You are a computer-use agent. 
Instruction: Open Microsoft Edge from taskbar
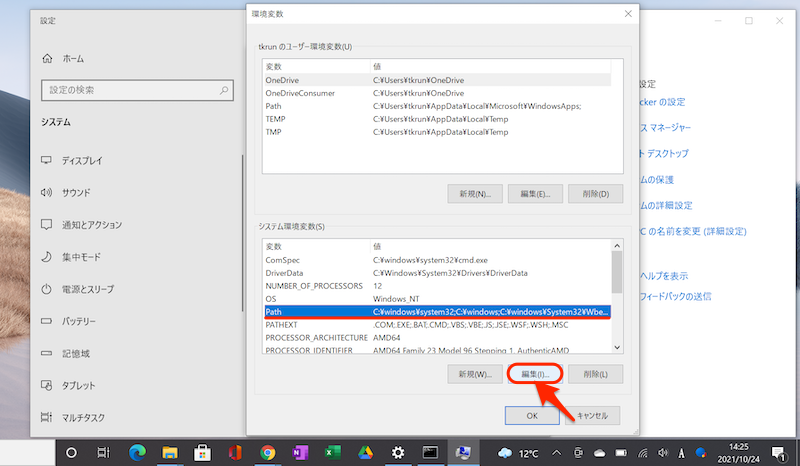click(137, 453)
